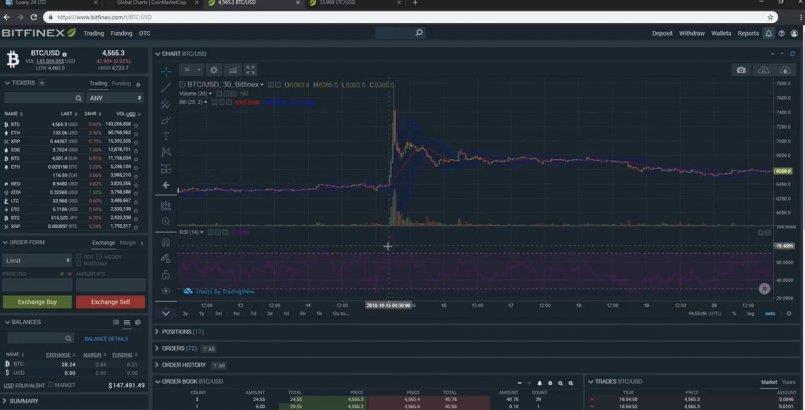Collapse the TICKERS panel

point(7,83)
